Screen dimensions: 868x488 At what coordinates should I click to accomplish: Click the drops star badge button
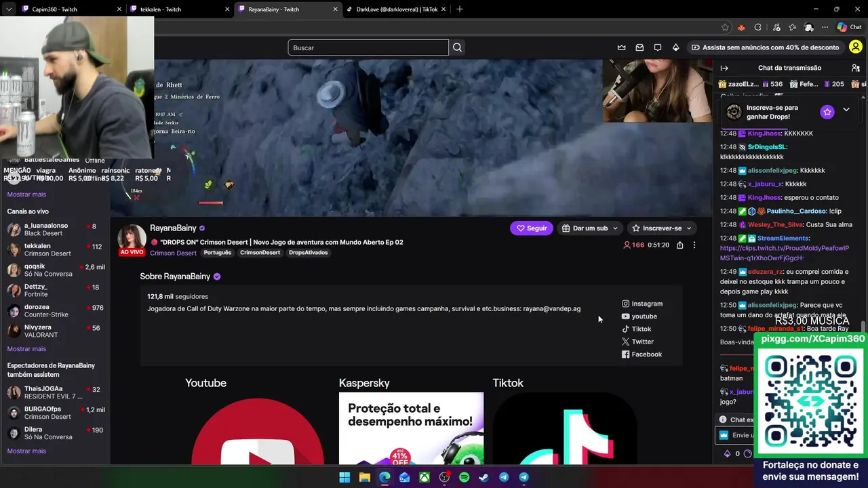(x=827, y=112)
